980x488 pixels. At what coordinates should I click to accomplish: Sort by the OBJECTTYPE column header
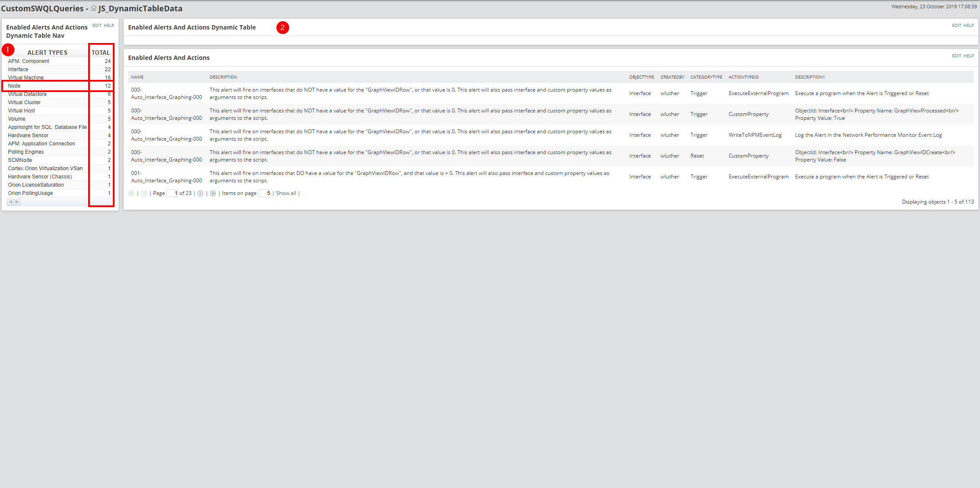[641, 77]
